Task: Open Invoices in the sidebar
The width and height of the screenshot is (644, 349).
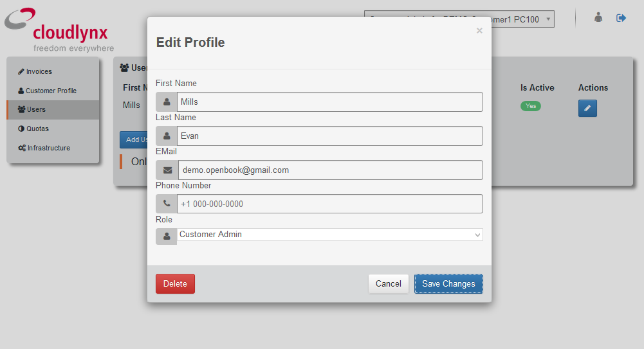Action: coord(53,71)
